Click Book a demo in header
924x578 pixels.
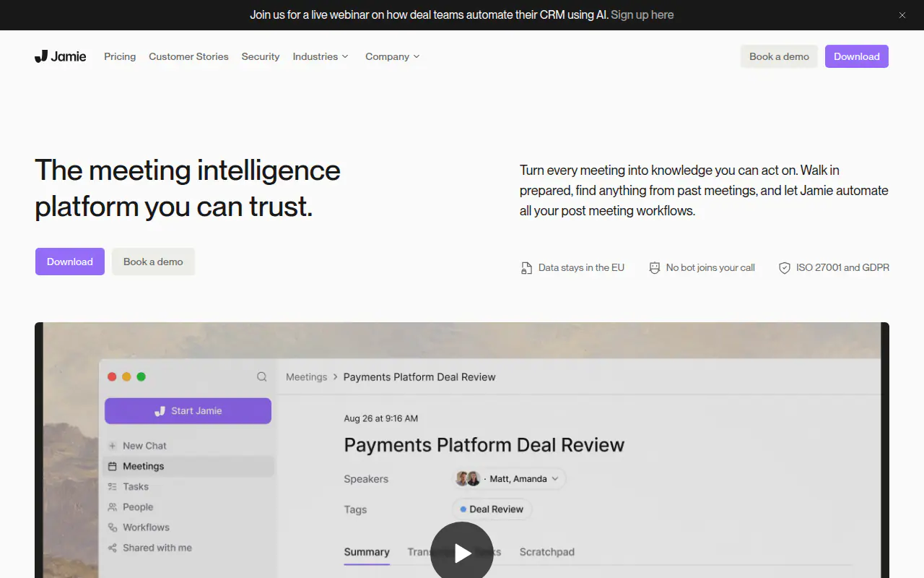(x=779, y=56)
